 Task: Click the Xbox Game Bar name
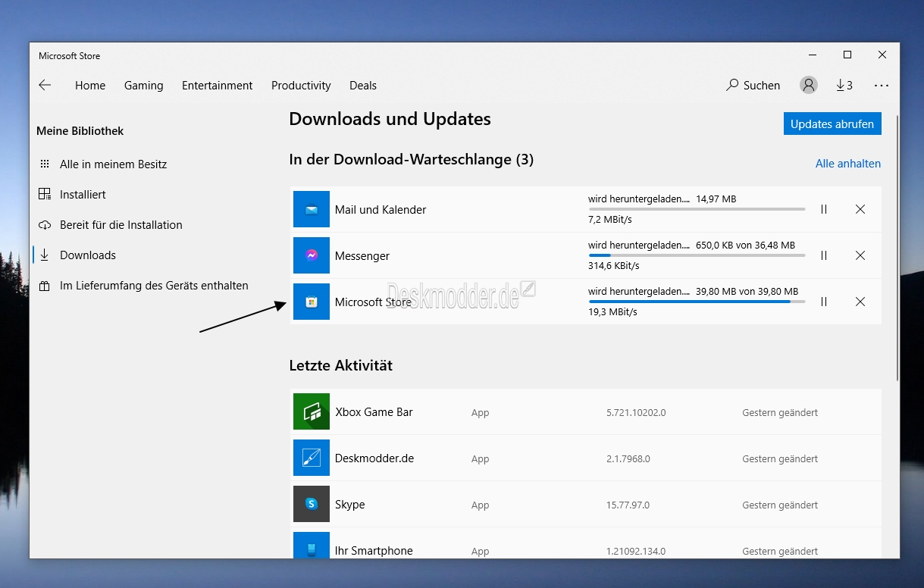pos(374,412)
